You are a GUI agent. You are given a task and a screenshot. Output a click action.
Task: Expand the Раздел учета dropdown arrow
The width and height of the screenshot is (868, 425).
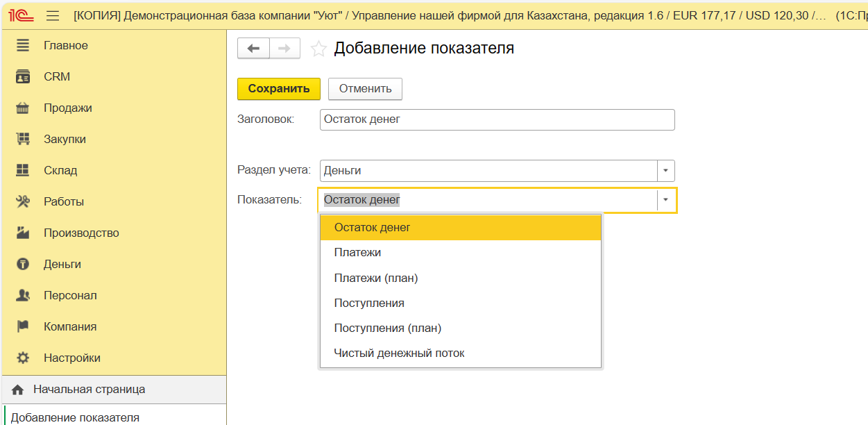[x=665, y=171]
